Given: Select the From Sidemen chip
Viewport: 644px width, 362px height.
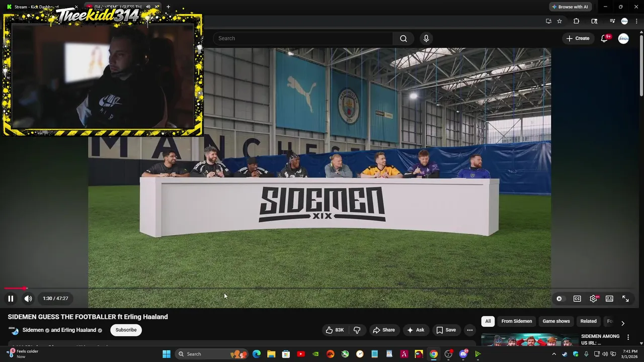Looking at the screenshot, I should tap(517, 321).
